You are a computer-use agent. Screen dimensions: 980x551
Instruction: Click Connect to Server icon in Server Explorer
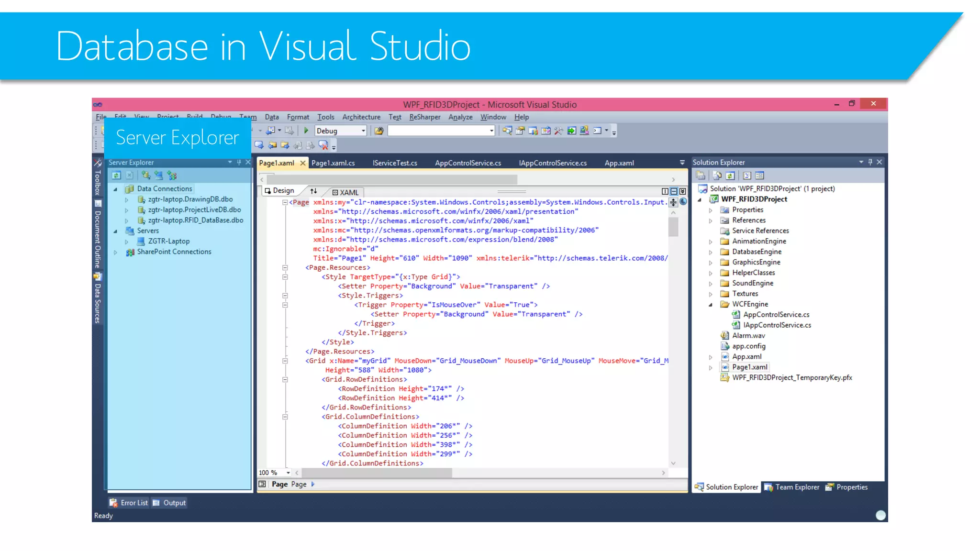158,176
